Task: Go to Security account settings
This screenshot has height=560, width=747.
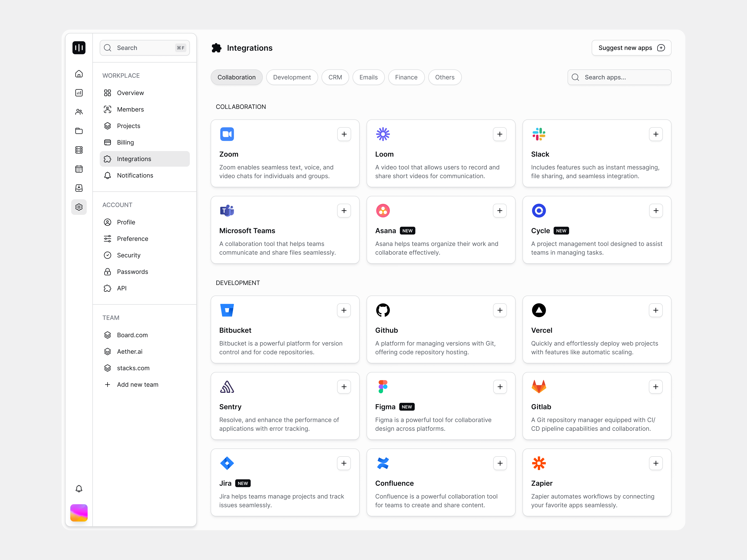Action: (x=128, y=255)
